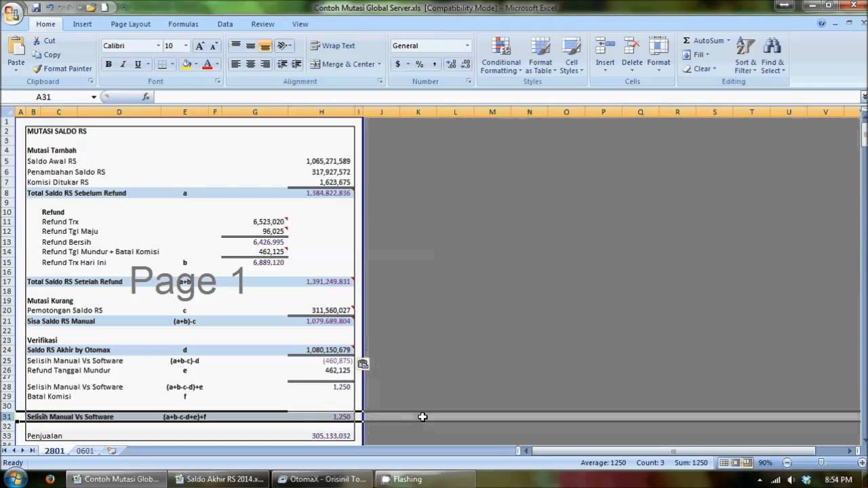Open Format as Table gallery
The image size is (868, 488).
pyautogui.click(x=540, y=56)
